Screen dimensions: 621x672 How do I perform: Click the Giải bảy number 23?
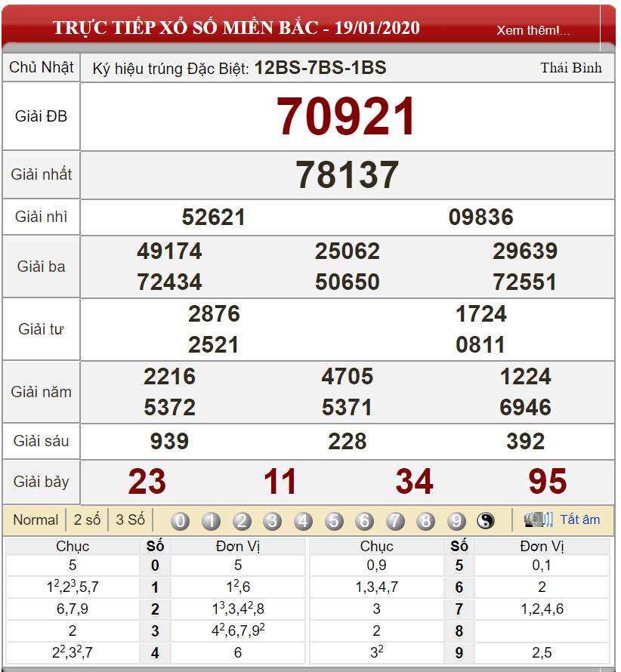pyautogui.click(x=147, y=482)
